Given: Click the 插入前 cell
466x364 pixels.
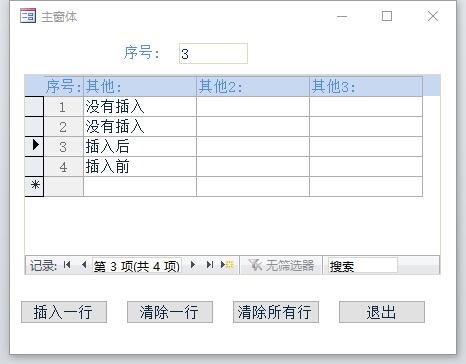Looking at the screenshot, I should coord(140,166).
